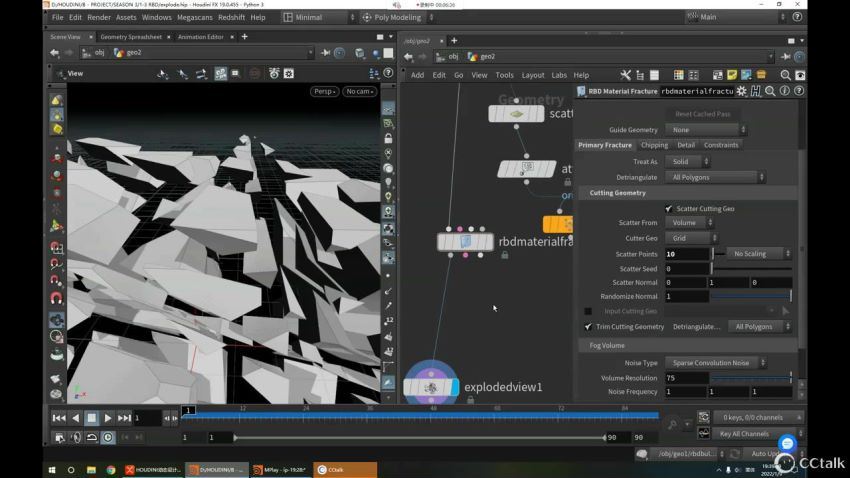
Task: Click the Randomize Normal slider
Action: point(751,296)
